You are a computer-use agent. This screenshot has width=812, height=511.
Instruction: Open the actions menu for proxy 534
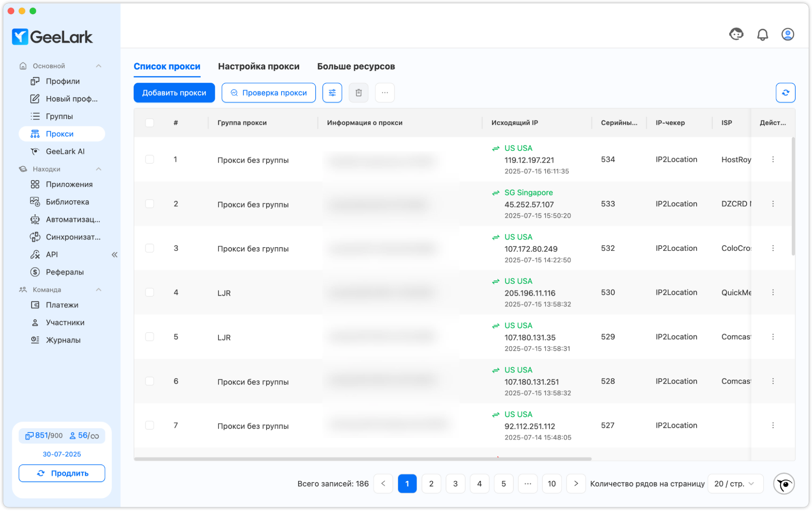coord(773,159)
